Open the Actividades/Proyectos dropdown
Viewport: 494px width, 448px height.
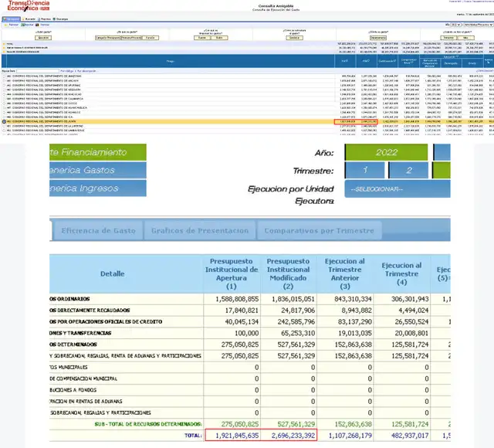[x=479, y=25]
